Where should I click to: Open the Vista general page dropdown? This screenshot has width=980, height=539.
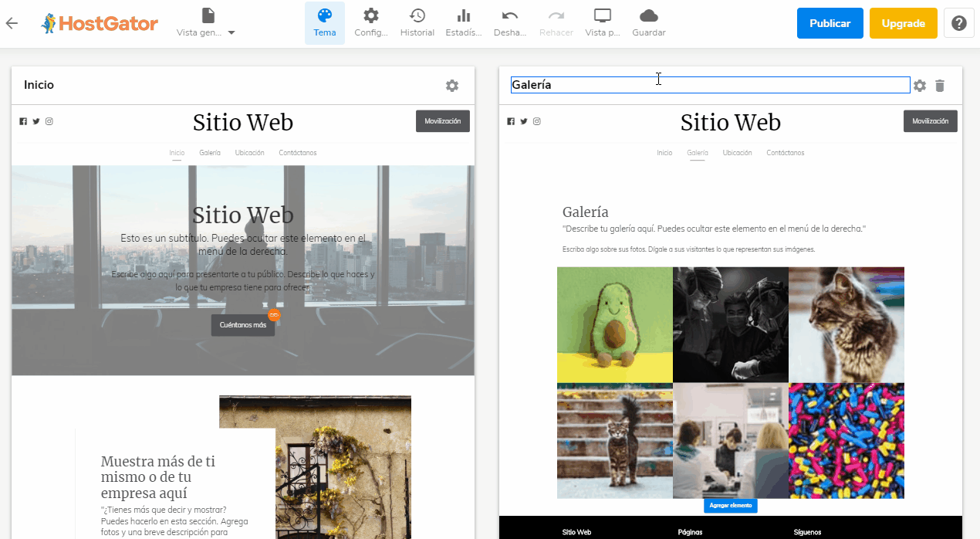tap(206, 23)
